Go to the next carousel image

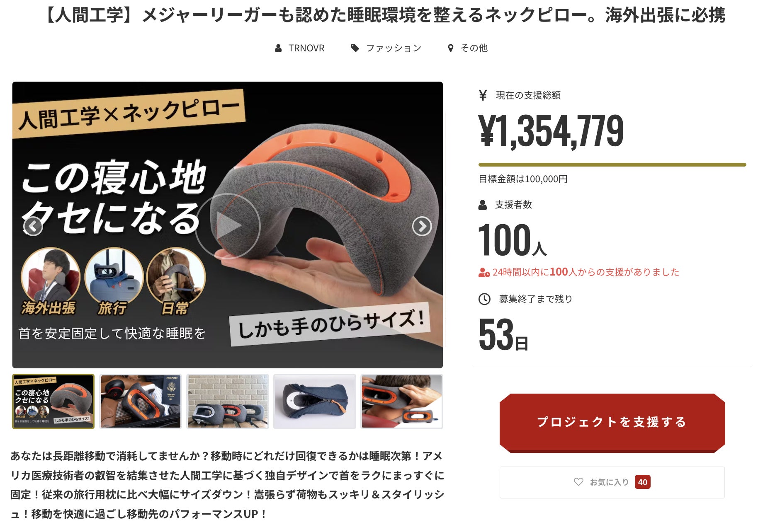coord(422,226)
